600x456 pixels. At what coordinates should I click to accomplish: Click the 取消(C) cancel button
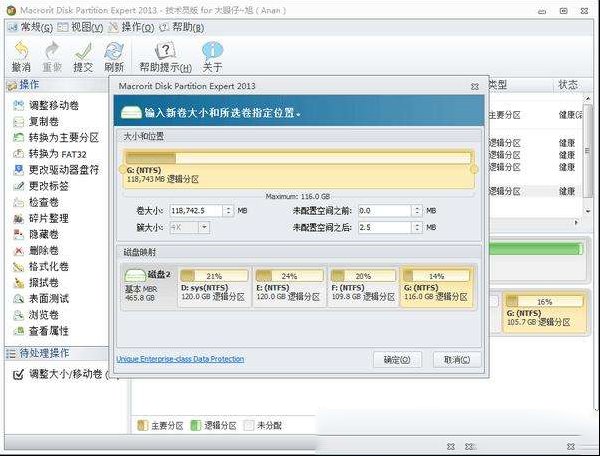tap(457, 360)
